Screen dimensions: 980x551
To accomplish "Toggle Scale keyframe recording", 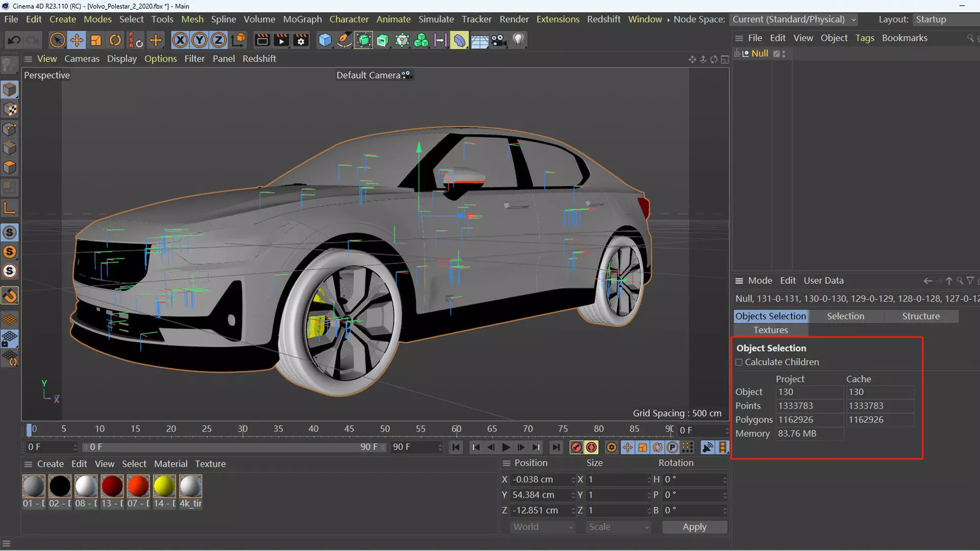I will click(x=643, y=447).
